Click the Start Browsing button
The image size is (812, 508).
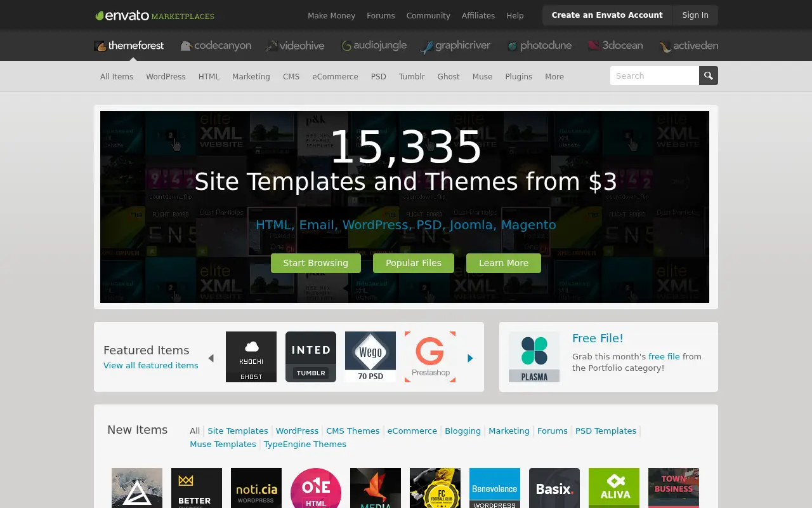[316, 263]
